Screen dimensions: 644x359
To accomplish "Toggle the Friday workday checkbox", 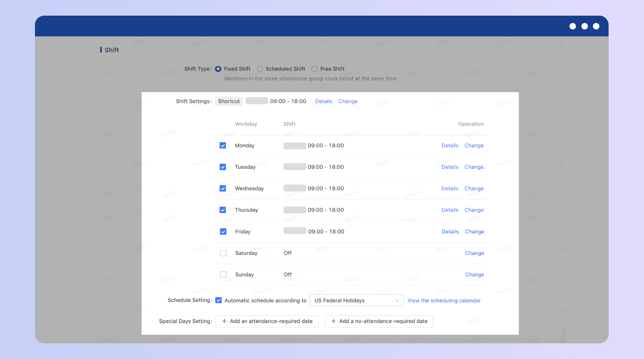I will click(223, 232).
